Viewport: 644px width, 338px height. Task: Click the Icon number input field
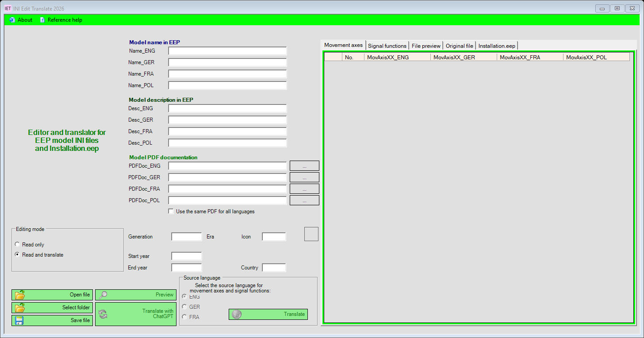pyautogui.click(x=274, y=237)
